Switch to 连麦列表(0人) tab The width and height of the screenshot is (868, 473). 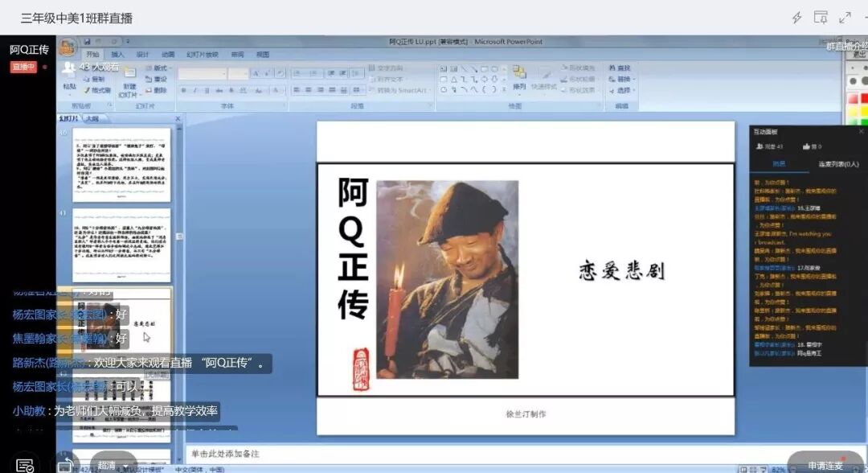[838, 164]
